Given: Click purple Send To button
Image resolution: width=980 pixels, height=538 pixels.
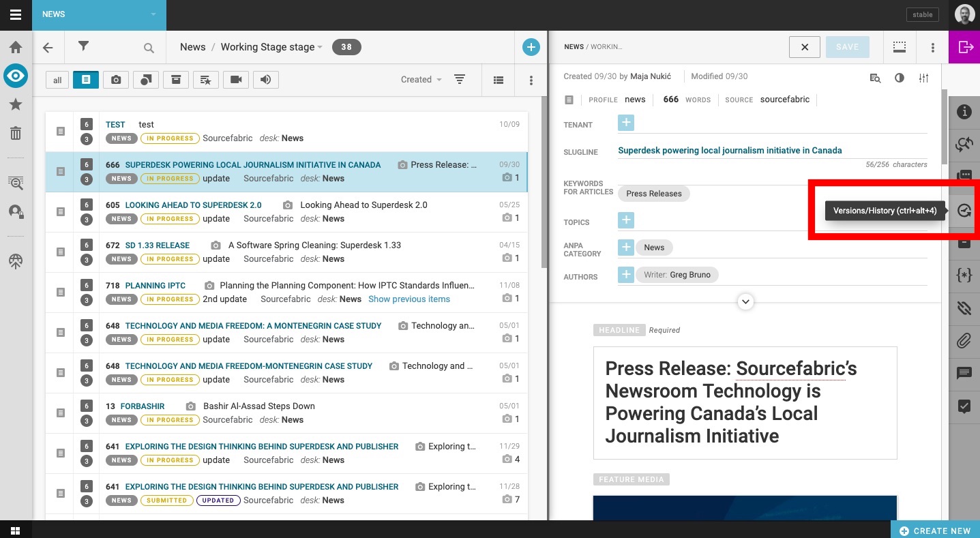Looking at the screenshot, I should [964, 47].
